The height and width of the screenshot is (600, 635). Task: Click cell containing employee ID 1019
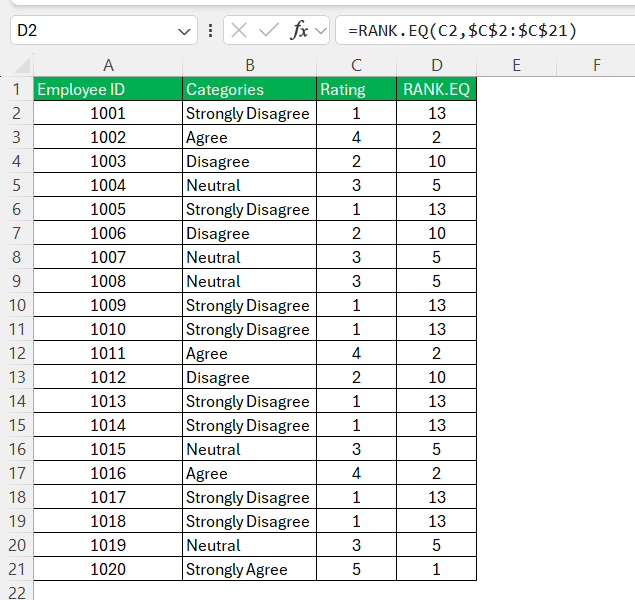[108, 545]
